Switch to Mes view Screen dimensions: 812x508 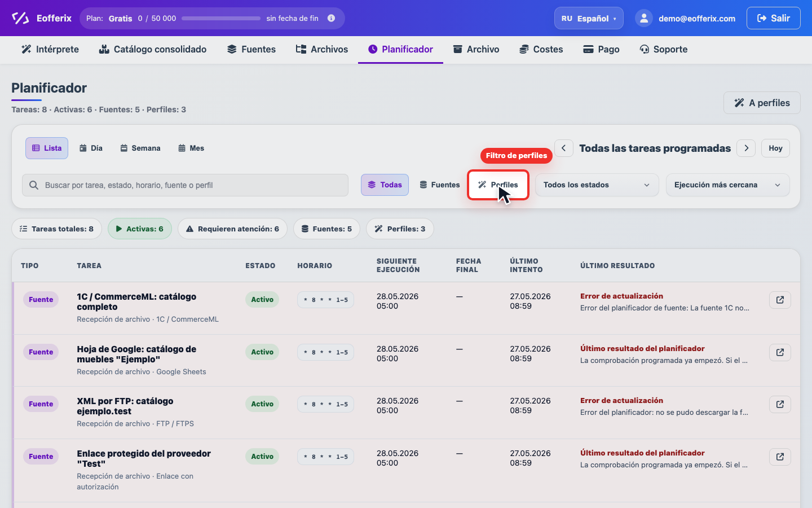pyautogui.click(x=191, y=148)
